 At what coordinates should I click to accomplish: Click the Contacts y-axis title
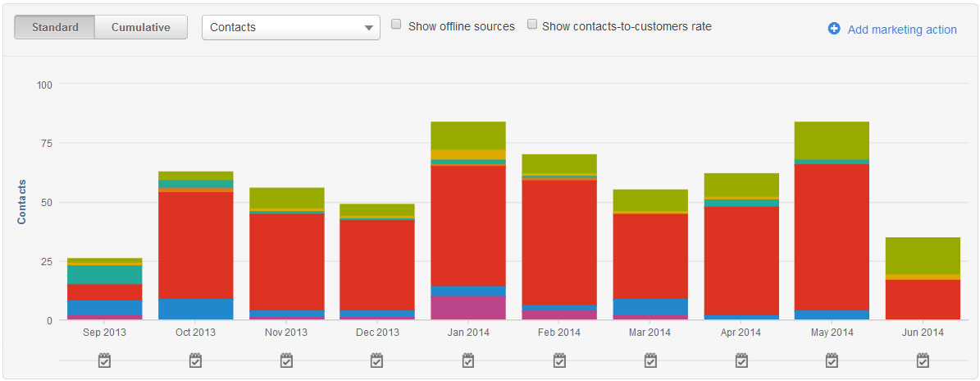pos(22,201)
